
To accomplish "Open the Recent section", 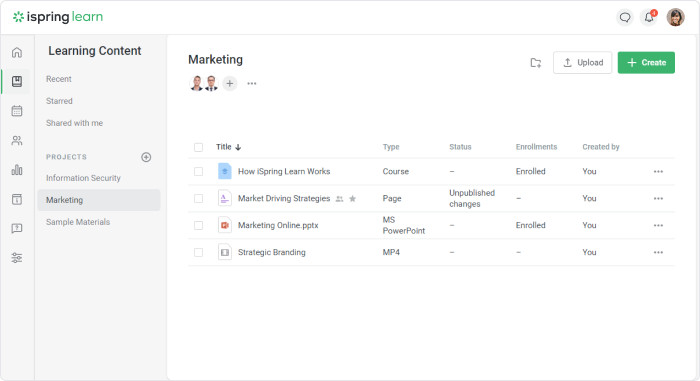I will pos(58,79).
